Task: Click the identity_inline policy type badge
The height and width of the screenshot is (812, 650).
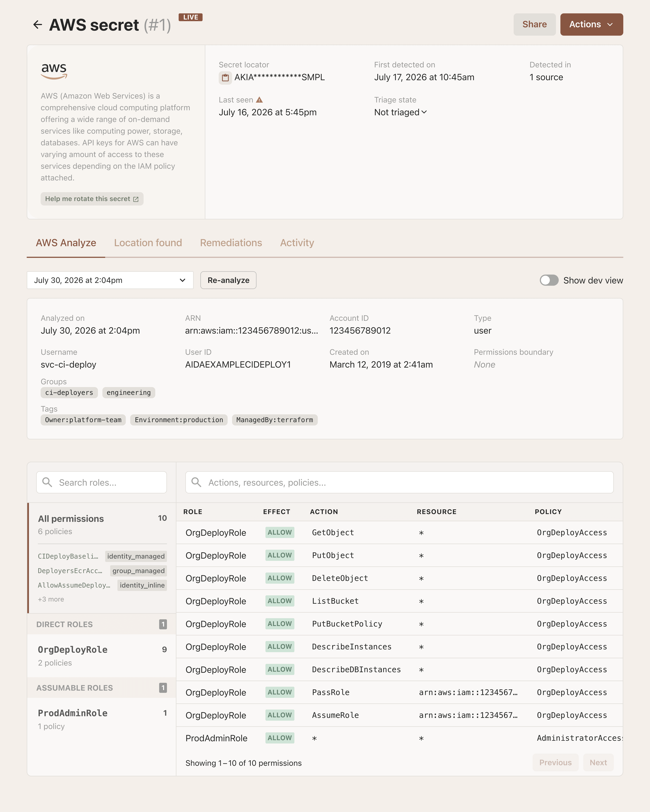Action: pos(142,585)
